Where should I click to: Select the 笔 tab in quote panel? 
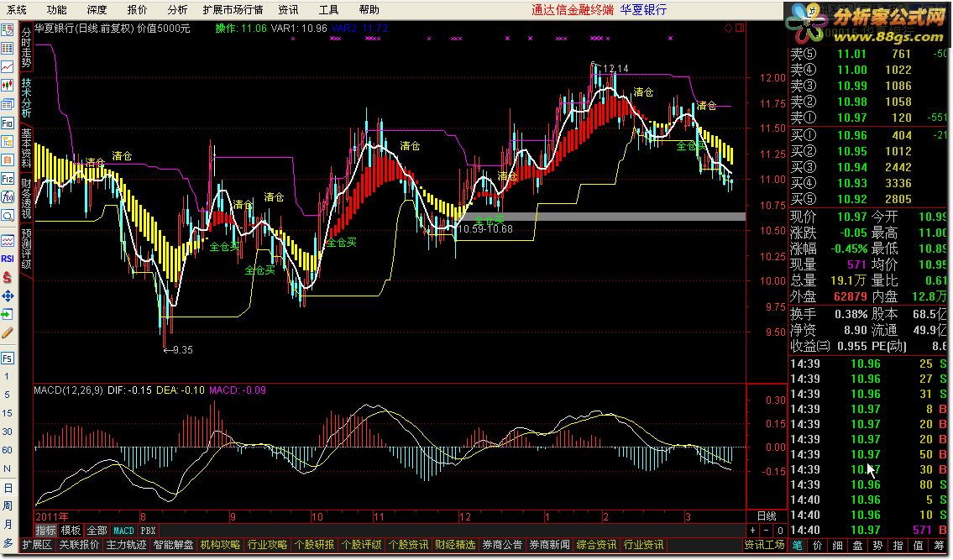coord(797,546)
